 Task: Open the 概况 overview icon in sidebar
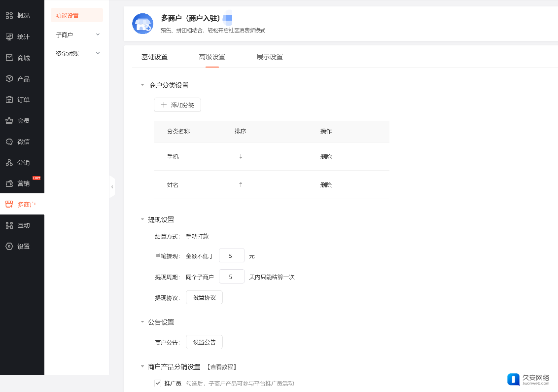click(9, 15)
